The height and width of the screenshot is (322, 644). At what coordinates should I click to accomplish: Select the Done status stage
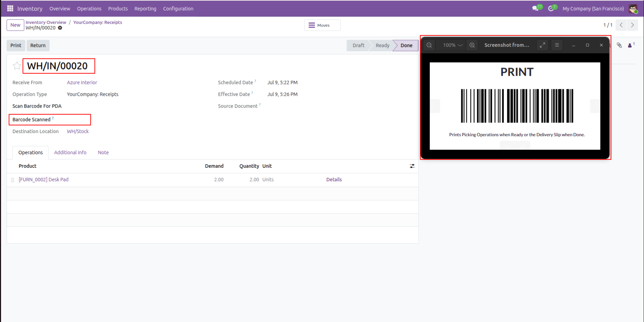pyautogui.click(x=406, y=46)
